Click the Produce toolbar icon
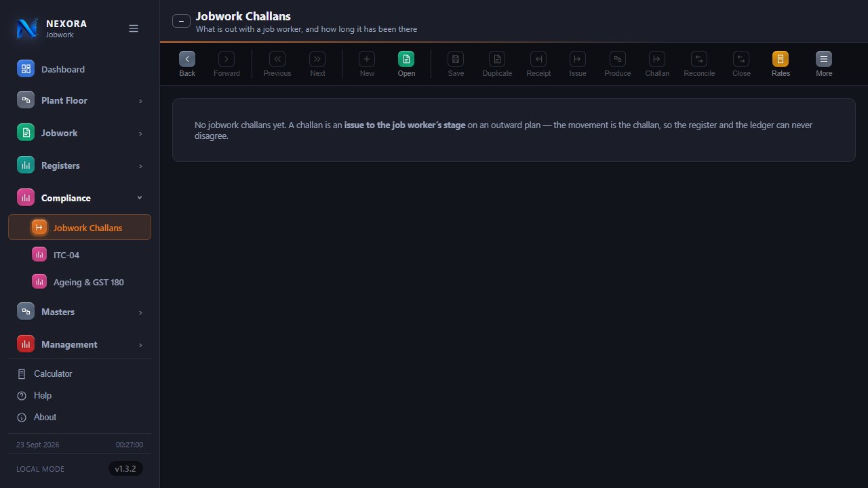Viewport: 868px width, 488px height. point(618,59)
